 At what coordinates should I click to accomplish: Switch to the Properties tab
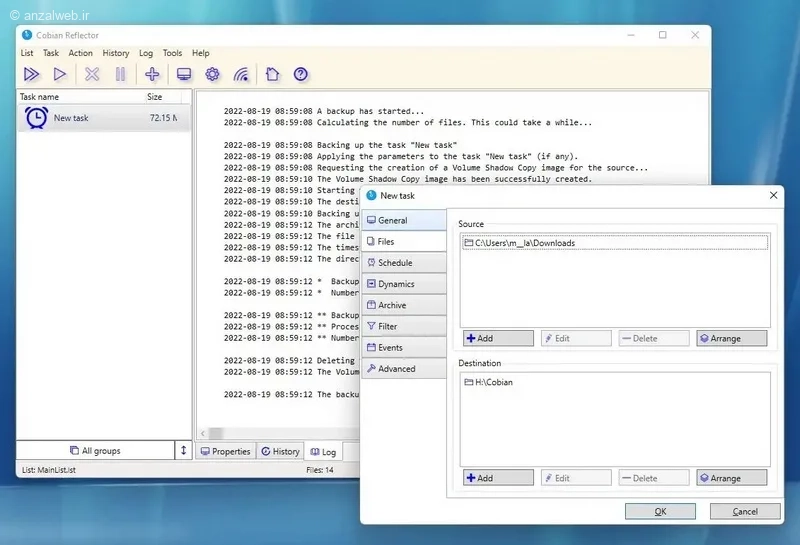click(226, 452)
